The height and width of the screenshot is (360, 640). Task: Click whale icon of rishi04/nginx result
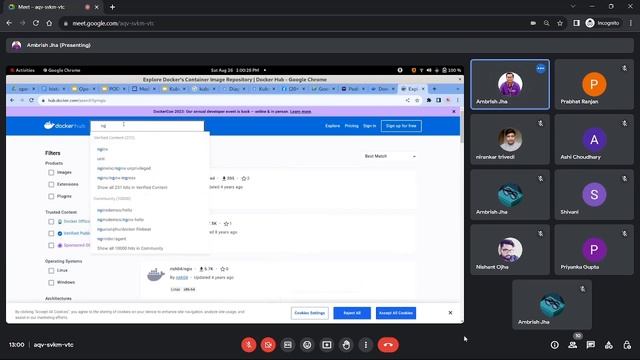[x=156, y=275]
